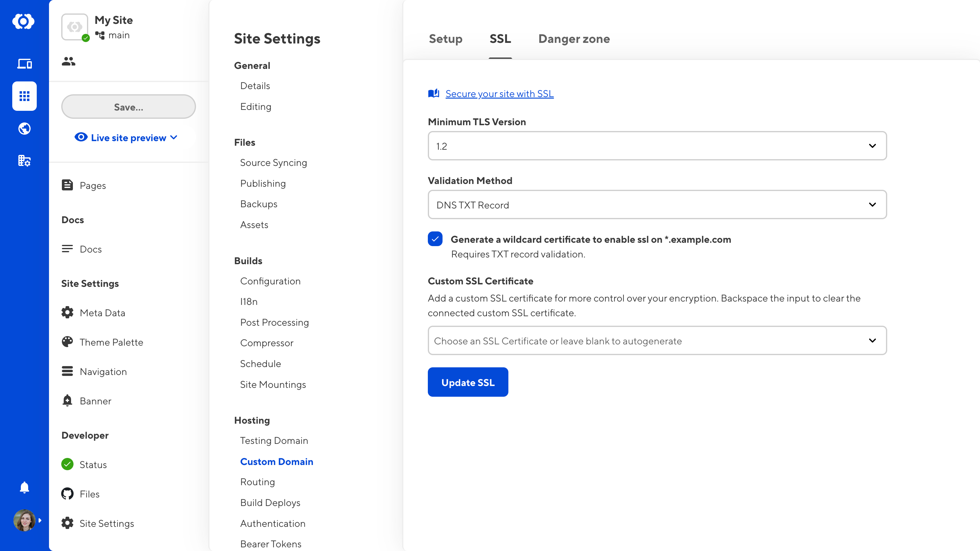
Task: Open Build Deploys settings
Action: [x=270, y=503]
